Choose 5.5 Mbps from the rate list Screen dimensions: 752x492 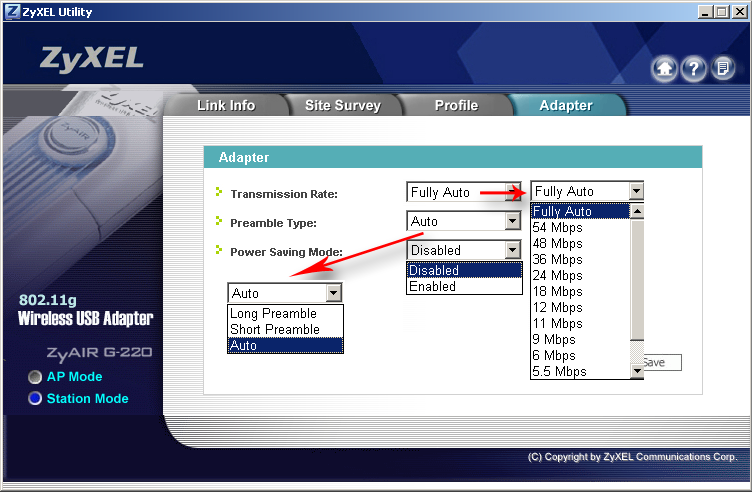point(580,371)
